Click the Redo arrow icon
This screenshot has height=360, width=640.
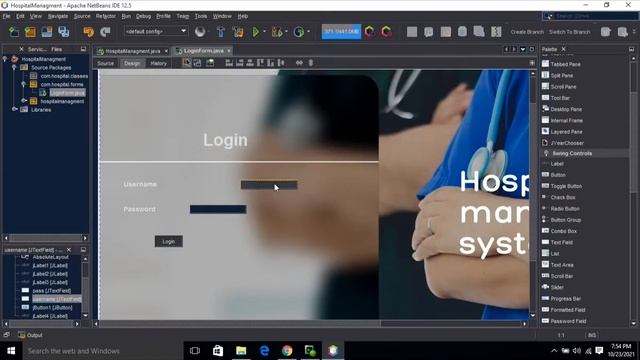coord(105,32)
